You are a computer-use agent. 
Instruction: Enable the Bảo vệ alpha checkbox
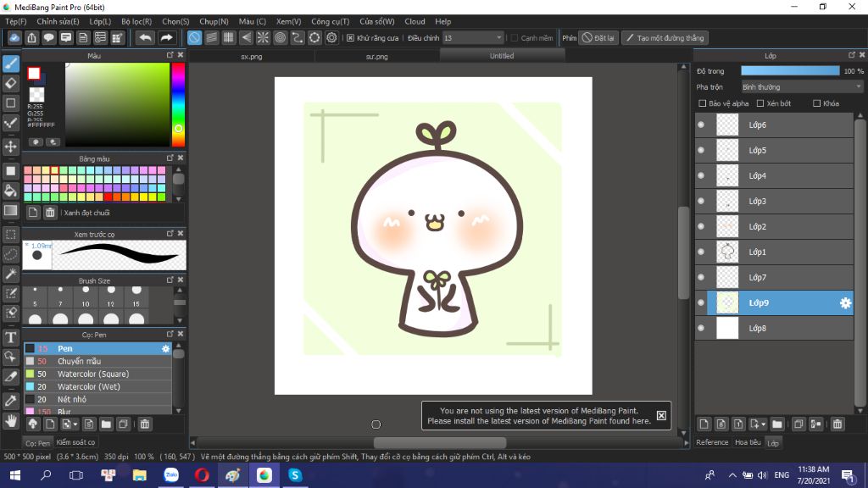[703, 103]
